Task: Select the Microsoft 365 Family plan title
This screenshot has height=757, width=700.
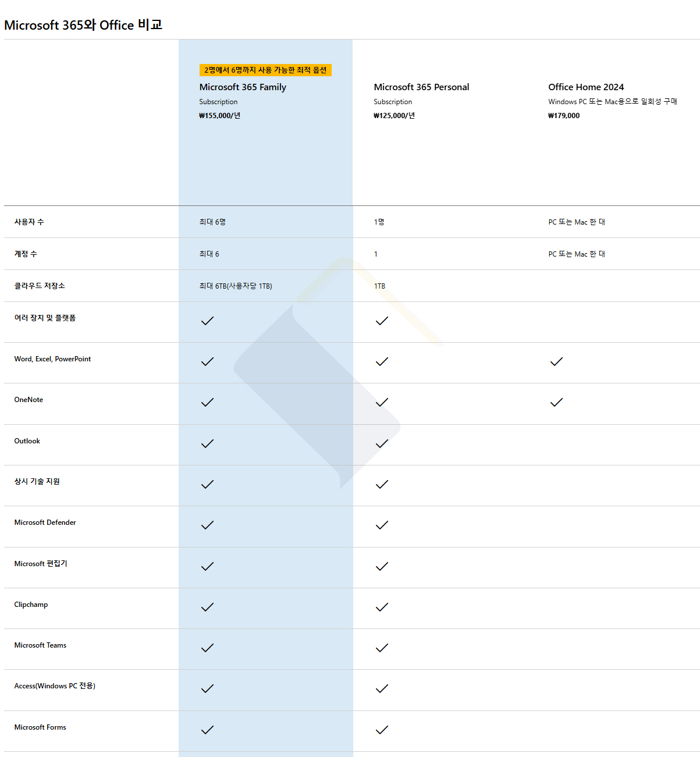Action: click(x=243, y=87)
